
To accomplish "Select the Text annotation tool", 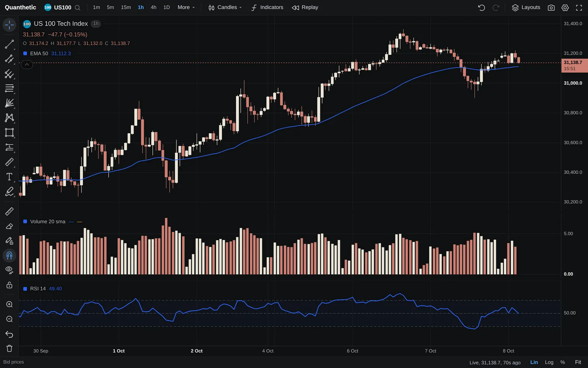I will 9,177.
